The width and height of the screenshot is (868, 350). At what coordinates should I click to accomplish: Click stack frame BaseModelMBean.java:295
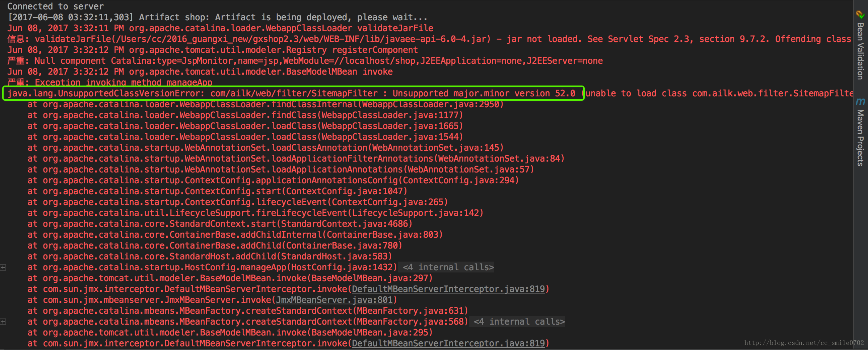pos(230,333)
